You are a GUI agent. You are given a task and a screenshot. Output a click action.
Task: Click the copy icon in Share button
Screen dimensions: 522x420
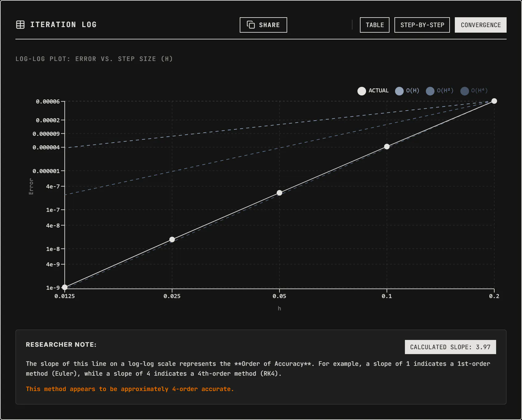[x=251, y=25]
